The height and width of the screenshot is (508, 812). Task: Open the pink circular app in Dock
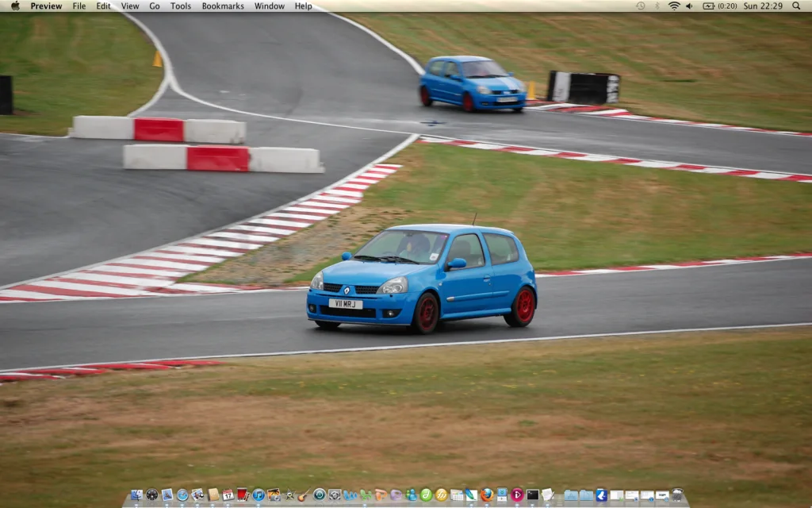(517, 495)
